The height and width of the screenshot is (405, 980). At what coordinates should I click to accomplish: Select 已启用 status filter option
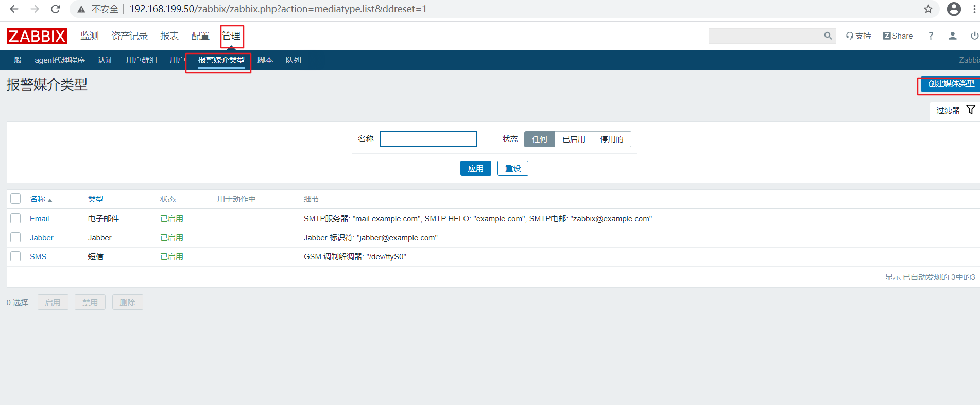tap(574, 139)
